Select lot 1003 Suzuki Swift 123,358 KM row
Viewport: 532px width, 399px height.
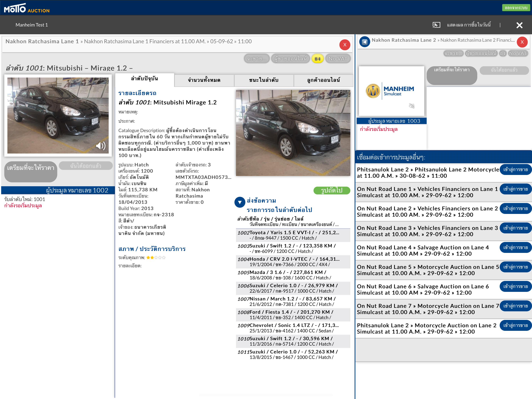[x=293, y=249]
